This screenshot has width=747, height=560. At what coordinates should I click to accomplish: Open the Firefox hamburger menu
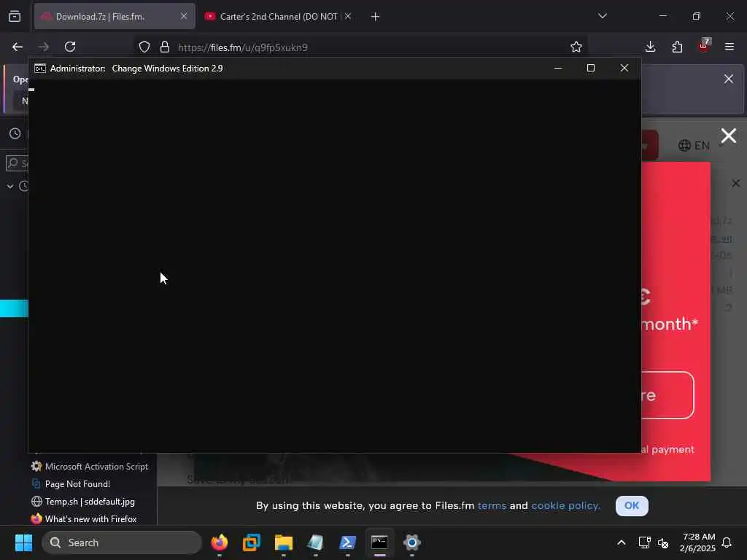729,47
